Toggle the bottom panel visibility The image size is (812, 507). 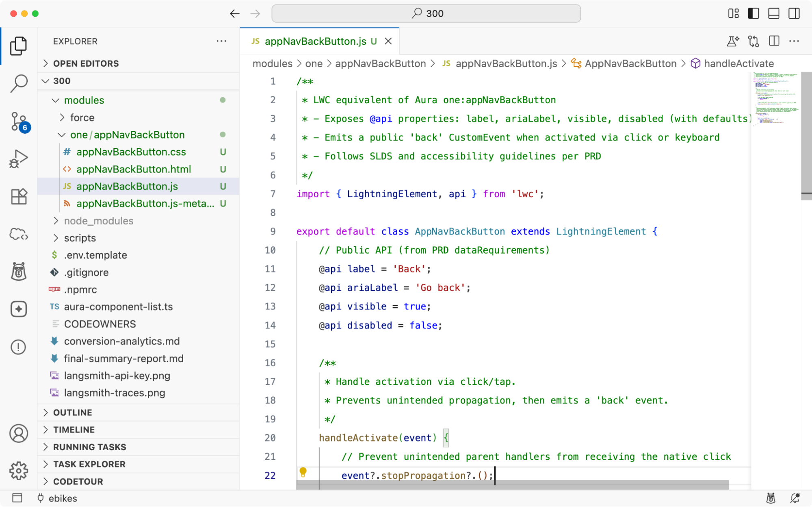pyautogui.click(x=774, y=13)
